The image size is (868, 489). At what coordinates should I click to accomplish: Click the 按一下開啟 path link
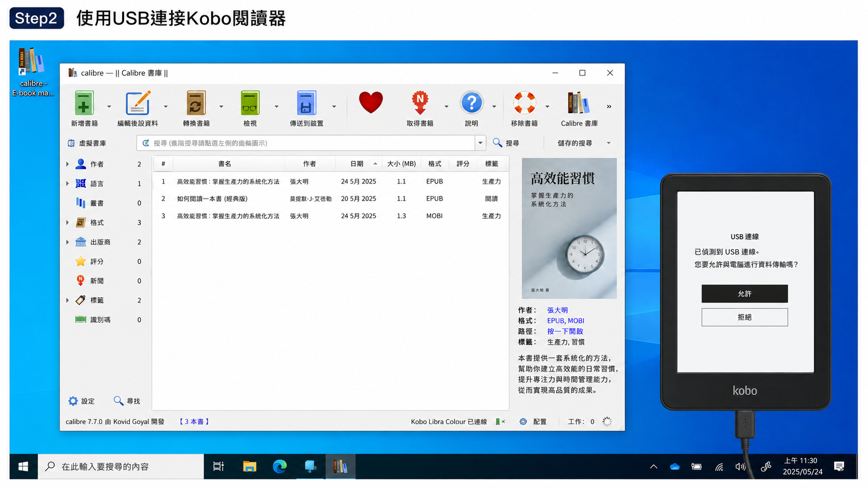565,331
